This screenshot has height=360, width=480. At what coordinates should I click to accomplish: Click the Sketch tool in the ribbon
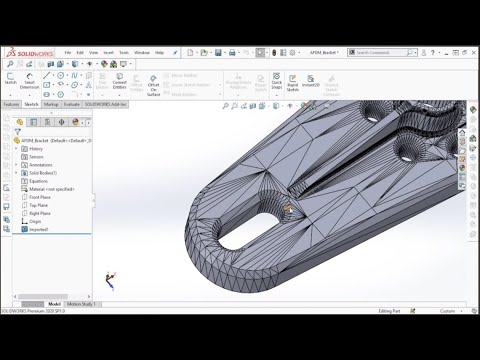tap(10, 79)
